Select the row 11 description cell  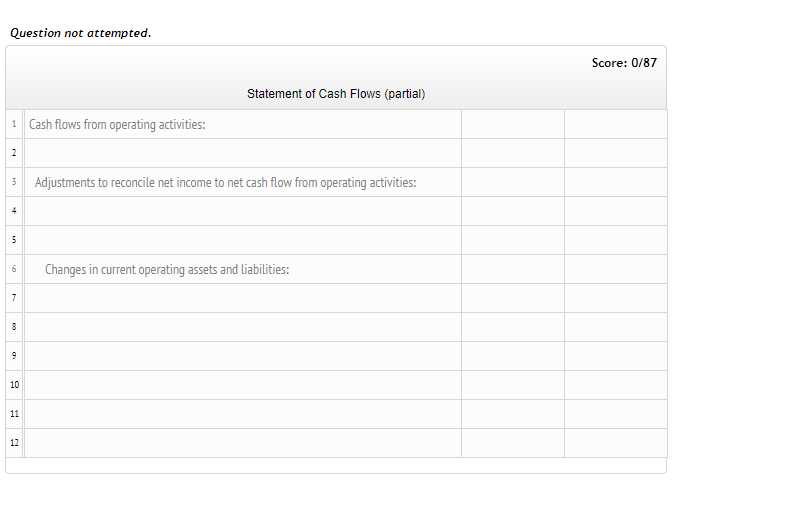[x=243, y=414]
